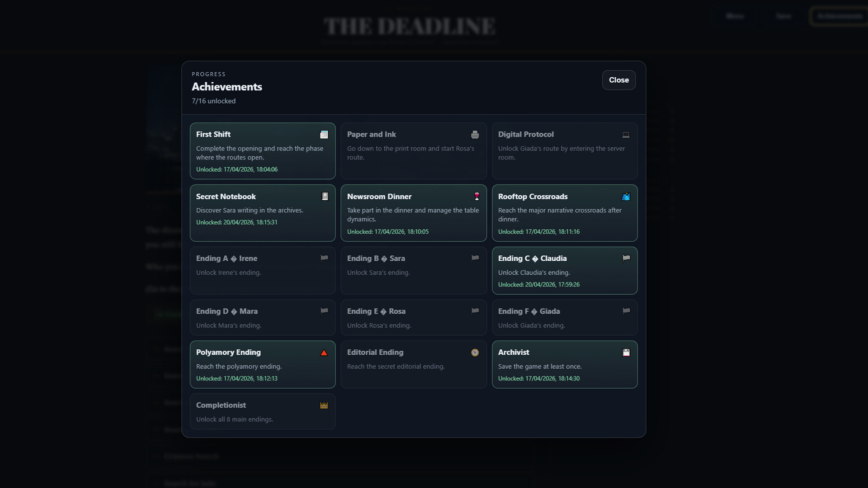The image size is (868, 488).
Task: Click the Achievements dialog heading
Action: (227, 87)
